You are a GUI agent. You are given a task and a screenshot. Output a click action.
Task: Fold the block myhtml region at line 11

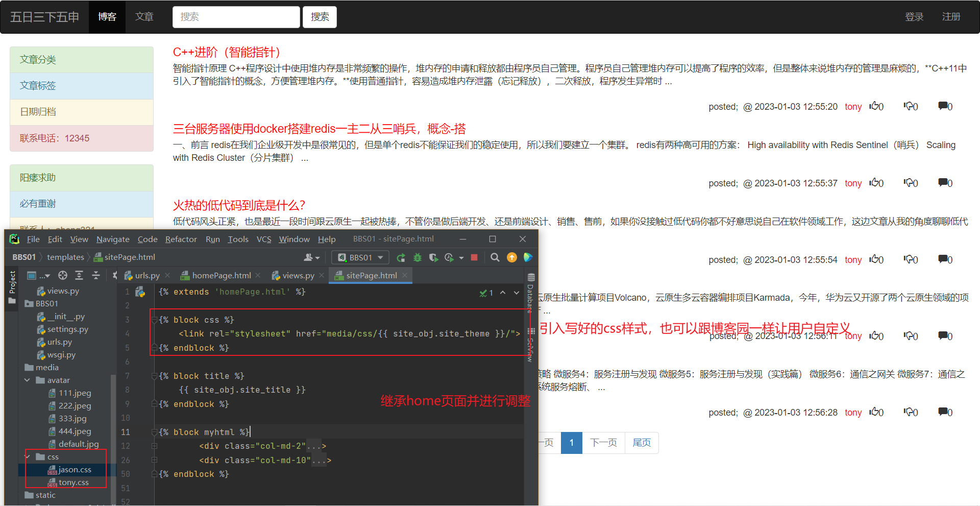[x=154, y=432]
